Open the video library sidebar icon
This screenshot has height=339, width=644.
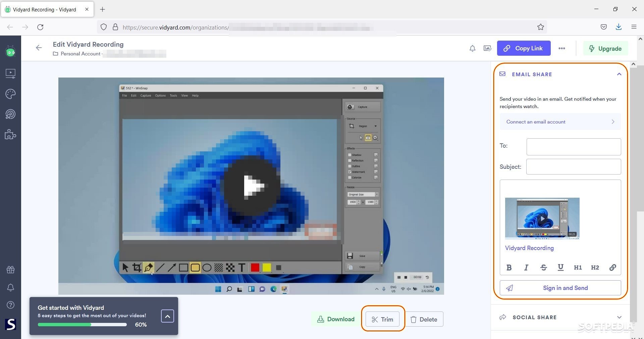pos(10,74)
